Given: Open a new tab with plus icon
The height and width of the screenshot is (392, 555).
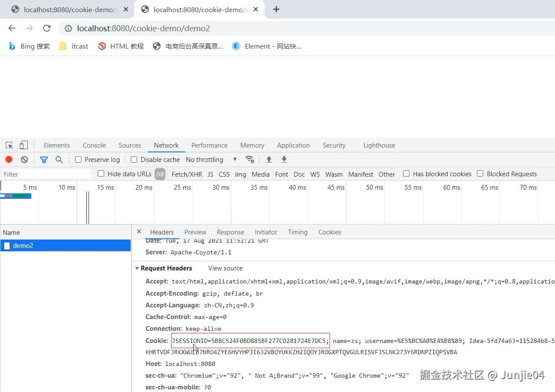Looking at the screenshot, I should click(x=276, y=10).
